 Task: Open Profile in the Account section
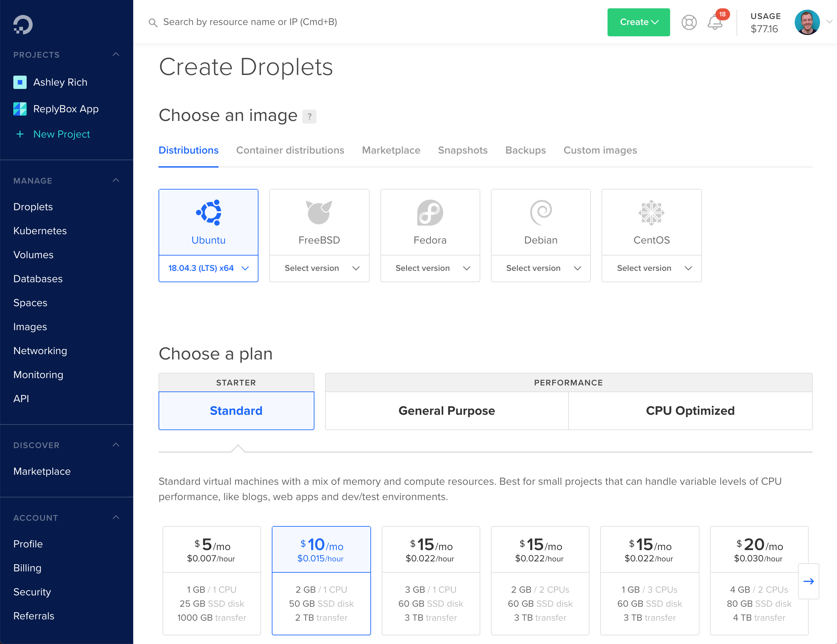[x=28, y=544]
